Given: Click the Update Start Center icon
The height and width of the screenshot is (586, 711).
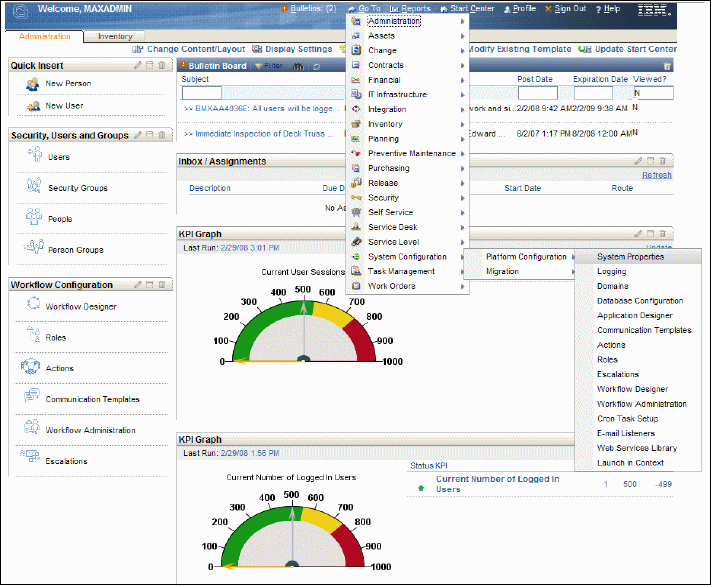Looking at the screenshot, I should (584, 49).
